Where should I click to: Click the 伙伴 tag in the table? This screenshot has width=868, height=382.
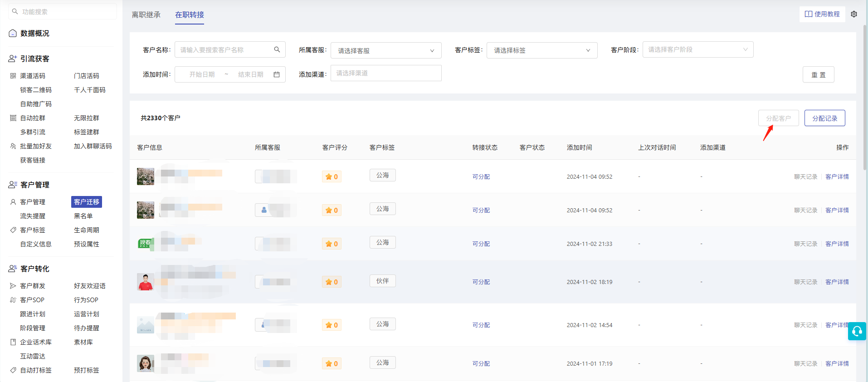383,281
